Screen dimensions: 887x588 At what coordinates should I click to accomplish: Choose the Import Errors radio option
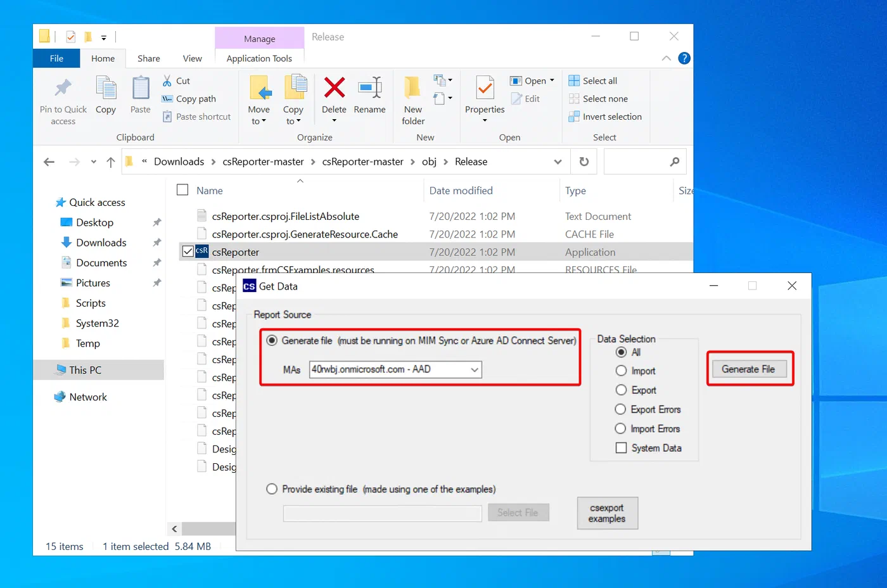621,428
